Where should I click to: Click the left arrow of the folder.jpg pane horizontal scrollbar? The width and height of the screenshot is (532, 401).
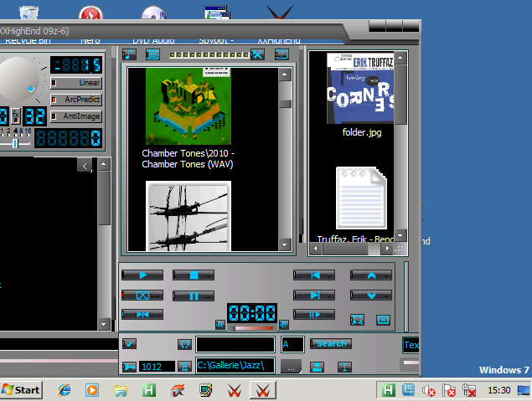316,249
